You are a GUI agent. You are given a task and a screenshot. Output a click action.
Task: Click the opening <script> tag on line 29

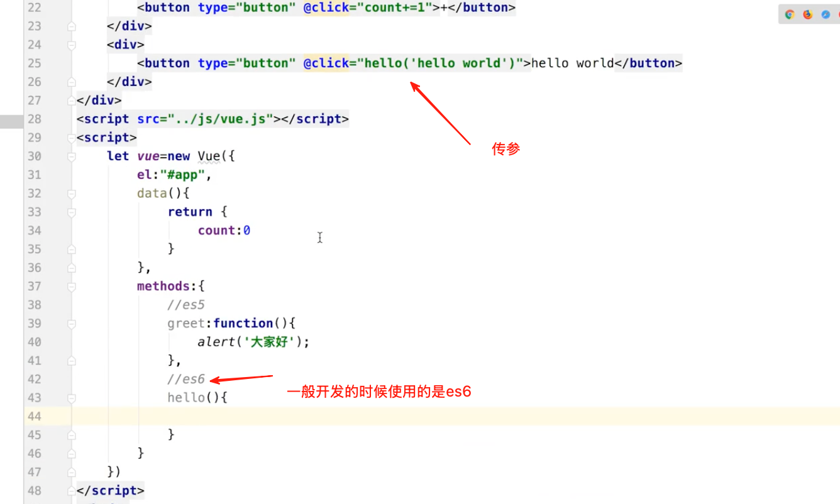click(107, 138)
